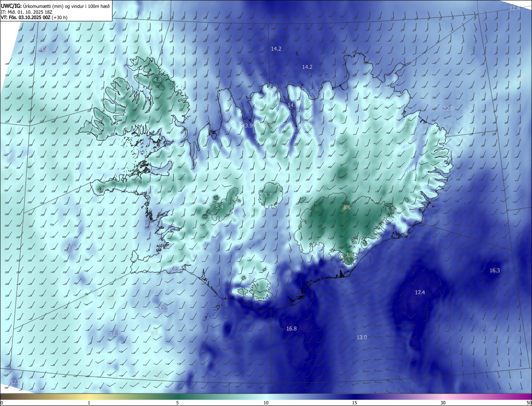
Task: Click the 12.1 value label in the southwest sea
Action: click(x=115, y=334)
